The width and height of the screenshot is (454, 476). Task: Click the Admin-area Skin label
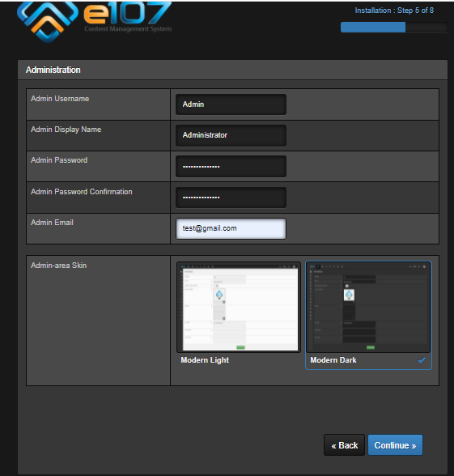click(58, 266)
